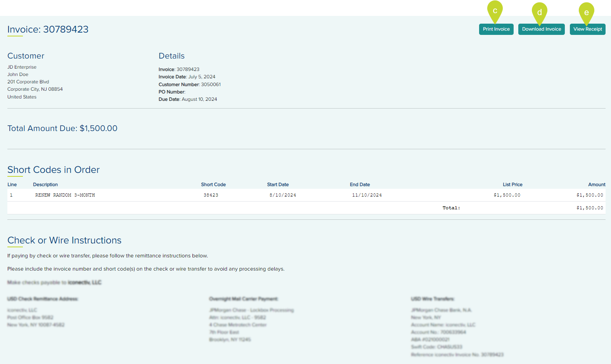Click the green marker pin labeled e
611x364 pixels.
(586, 12)
